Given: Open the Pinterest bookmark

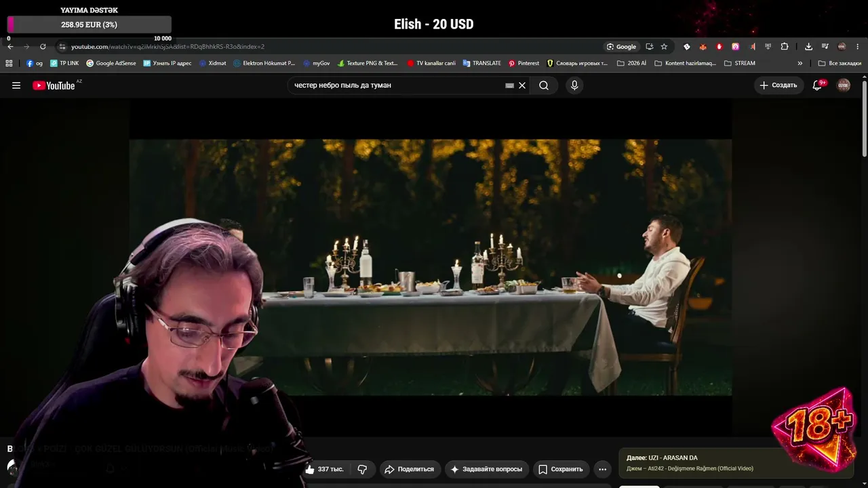Looking at the screenshot, I should (524, 63).
